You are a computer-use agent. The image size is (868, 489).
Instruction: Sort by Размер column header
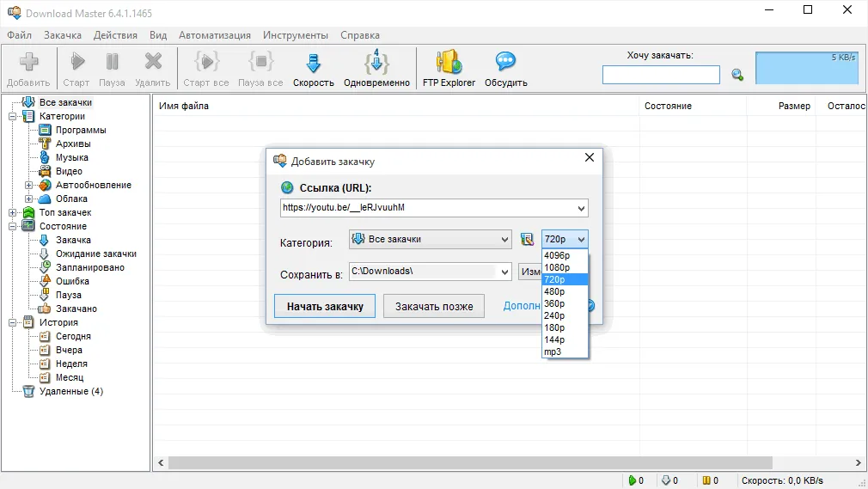point(794,106)
